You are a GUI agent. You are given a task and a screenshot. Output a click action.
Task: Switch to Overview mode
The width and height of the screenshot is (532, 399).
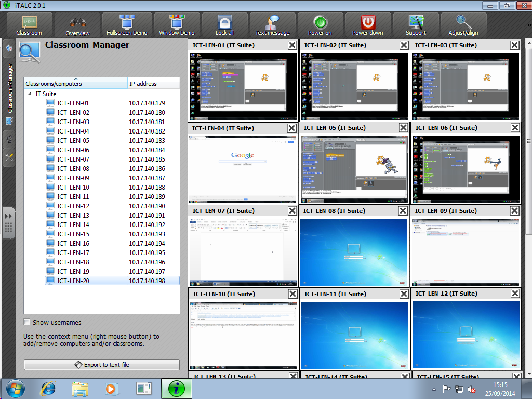coord(77,25)
